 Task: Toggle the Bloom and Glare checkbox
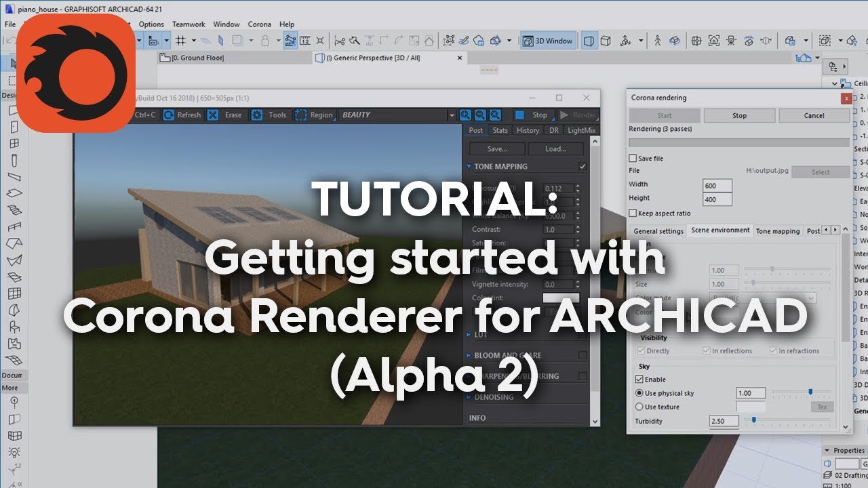point(582,355)
